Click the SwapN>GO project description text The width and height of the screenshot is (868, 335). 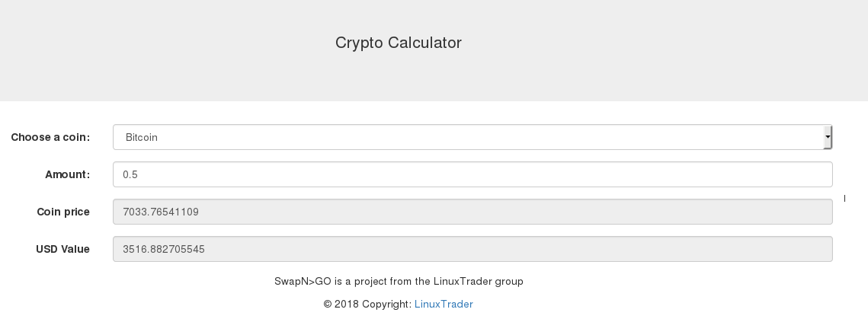coord(399,282)
